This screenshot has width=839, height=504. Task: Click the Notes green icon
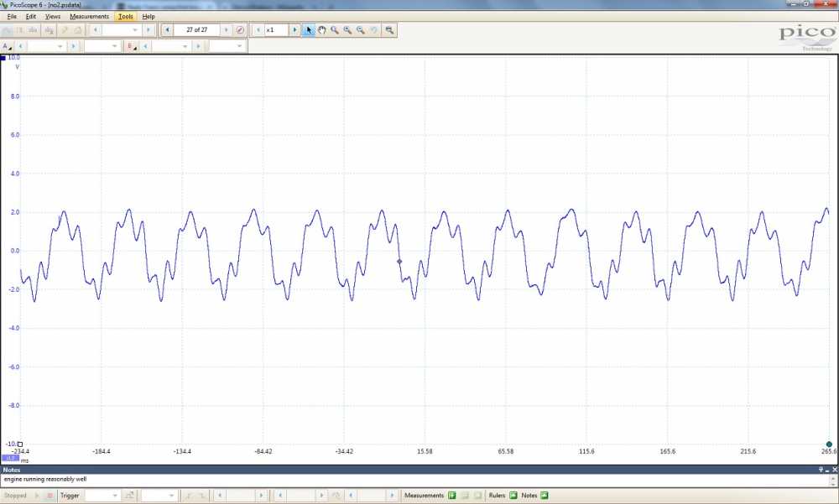click(x=544, y=496)
